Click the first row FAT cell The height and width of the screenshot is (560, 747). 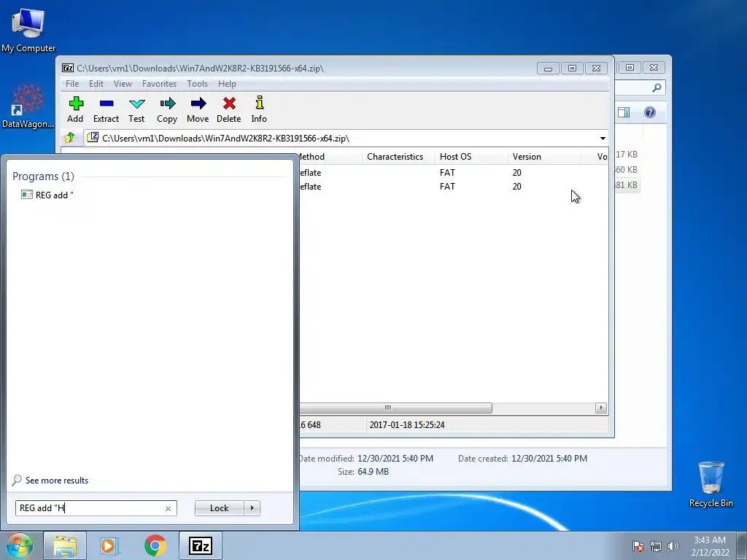447,172
